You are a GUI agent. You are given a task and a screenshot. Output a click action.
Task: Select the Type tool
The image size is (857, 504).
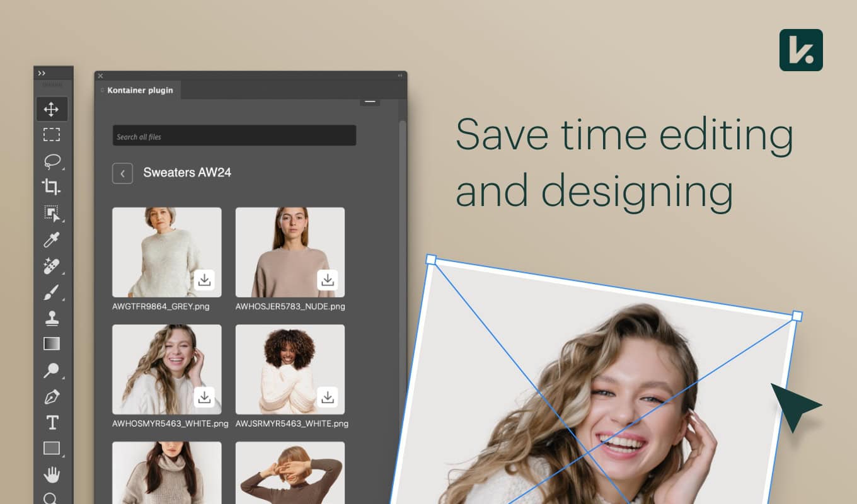click(x=52, y=422)
